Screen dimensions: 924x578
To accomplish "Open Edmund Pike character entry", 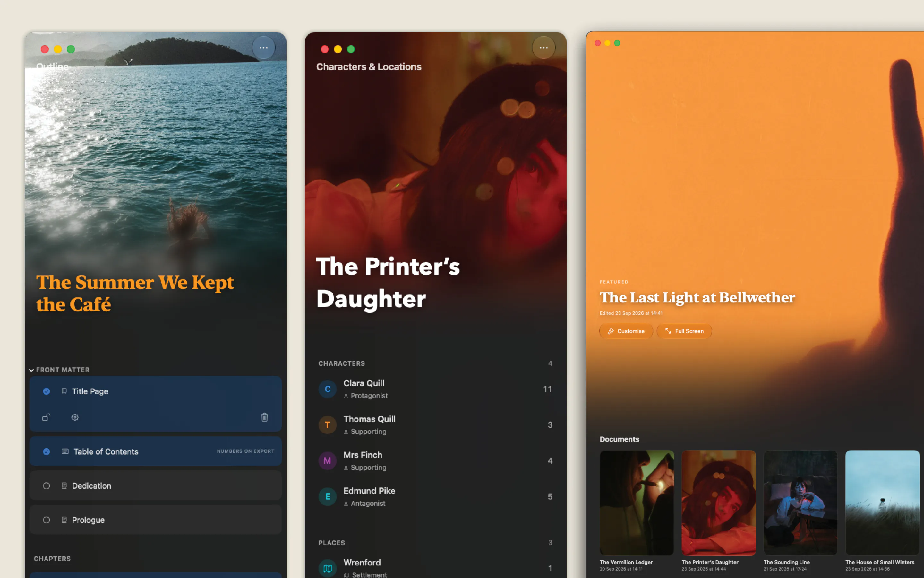I will [x=435, y=496].
